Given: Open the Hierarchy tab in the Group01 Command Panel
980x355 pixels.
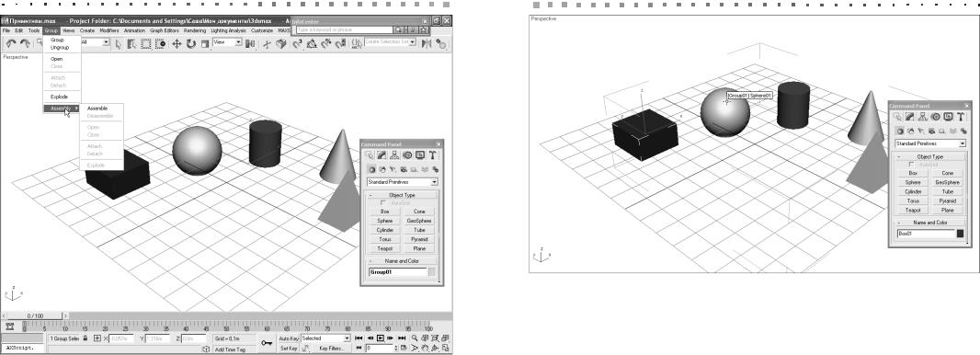Looking at the screenshot, I should (x=394, y=155).
